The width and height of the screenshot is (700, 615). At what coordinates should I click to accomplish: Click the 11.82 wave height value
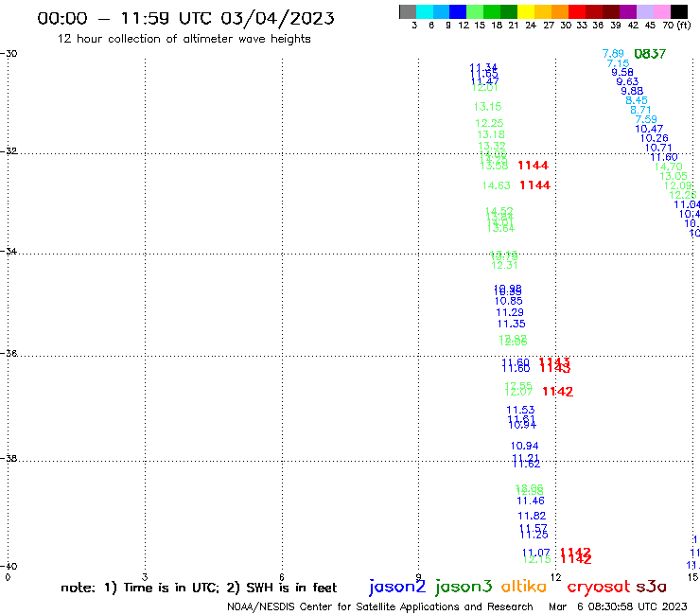(x=532, y=517)
